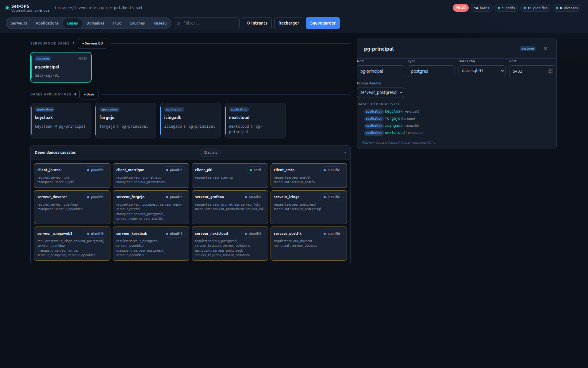Click planifié badge on serveur_postfix

point(332,234)
